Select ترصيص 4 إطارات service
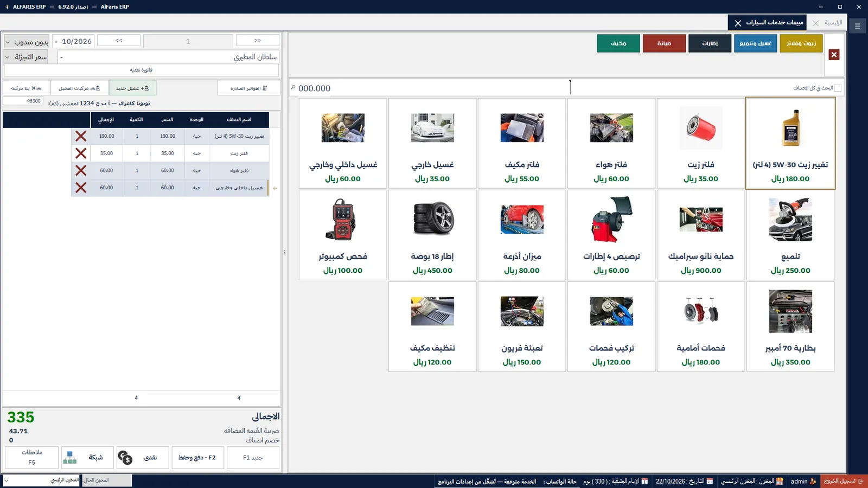The image size is (868, 488). [x=611, y=235]
